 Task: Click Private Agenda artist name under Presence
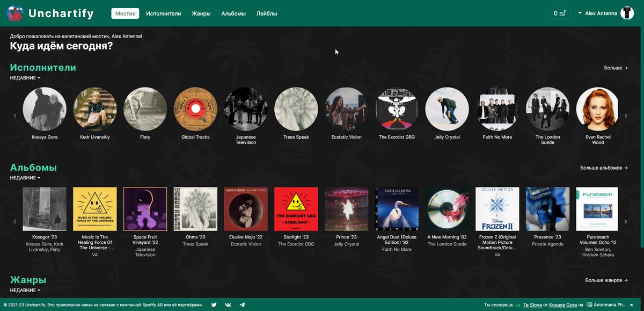coord(548,244)
